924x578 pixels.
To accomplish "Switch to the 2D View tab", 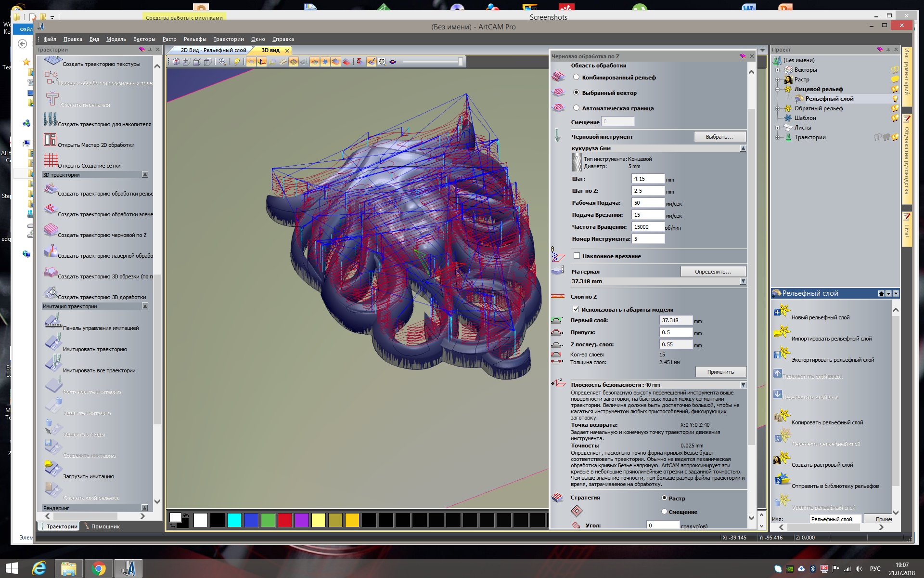I will [x=213, y=50].
